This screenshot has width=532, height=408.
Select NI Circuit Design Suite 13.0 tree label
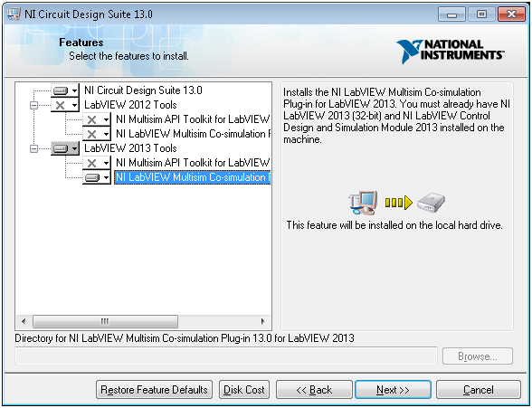[143, 90]
